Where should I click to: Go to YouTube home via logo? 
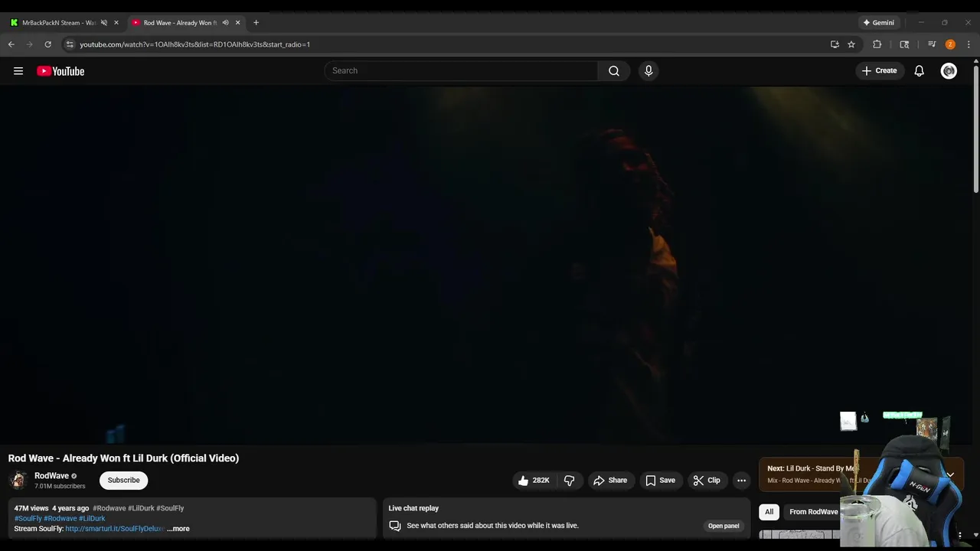click(60, 71)
